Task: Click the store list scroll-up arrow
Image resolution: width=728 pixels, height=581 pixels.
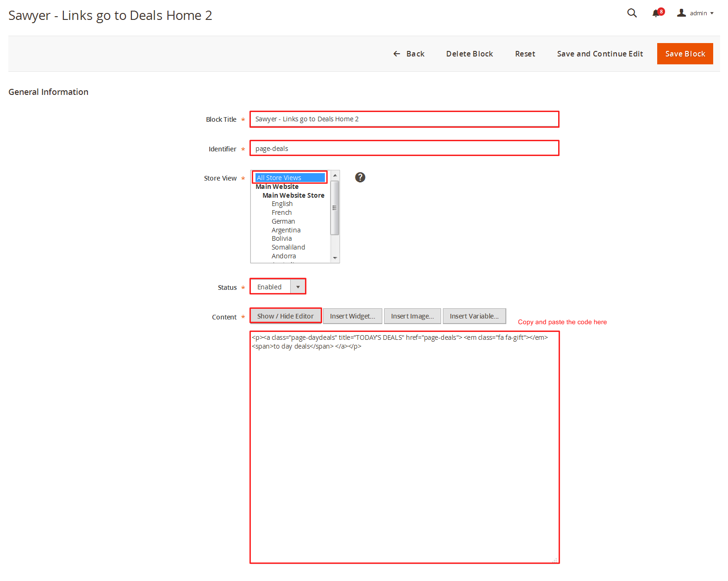Action: 335,175
